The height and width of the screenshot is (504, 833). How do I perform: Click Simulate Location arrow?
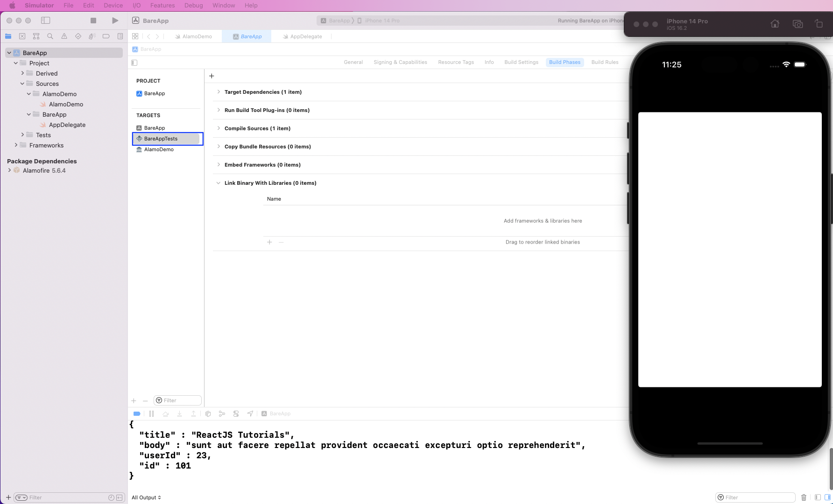250,414
